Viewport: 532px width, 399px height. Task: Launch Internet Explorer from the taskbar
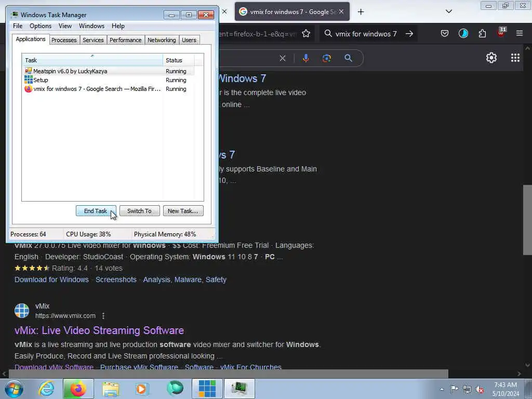46,389
